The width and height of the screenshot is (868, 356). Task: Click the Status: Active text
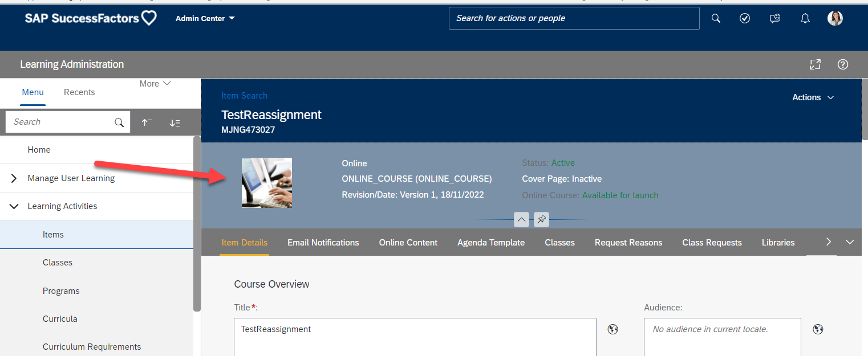pyautogui.click(x=548, y=163)
